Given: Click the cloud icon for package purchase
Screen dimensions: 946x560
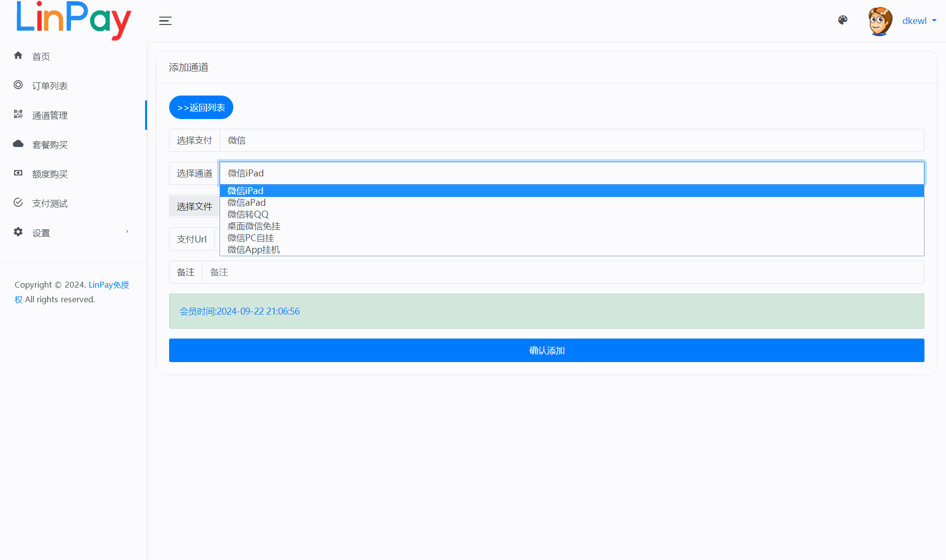Looking at the screenshot, I should point(18,144).
